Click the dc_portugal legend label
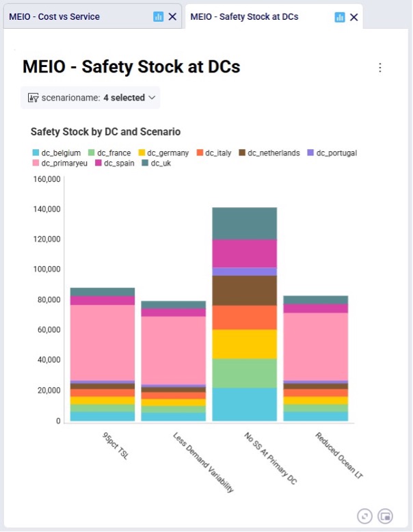The image size is (413, 532). tap(336, 153)
